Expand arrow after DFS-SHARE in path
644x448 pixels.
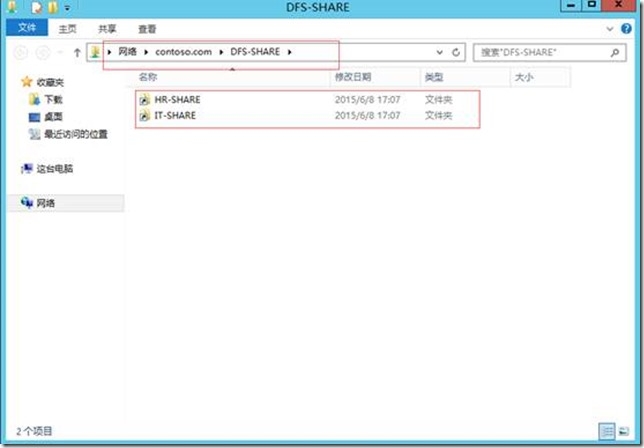pos(290,52)
